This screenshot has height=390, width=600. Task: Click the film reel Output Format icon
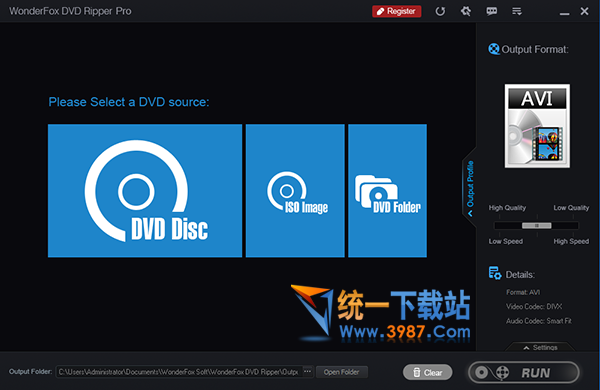(494, 49)
